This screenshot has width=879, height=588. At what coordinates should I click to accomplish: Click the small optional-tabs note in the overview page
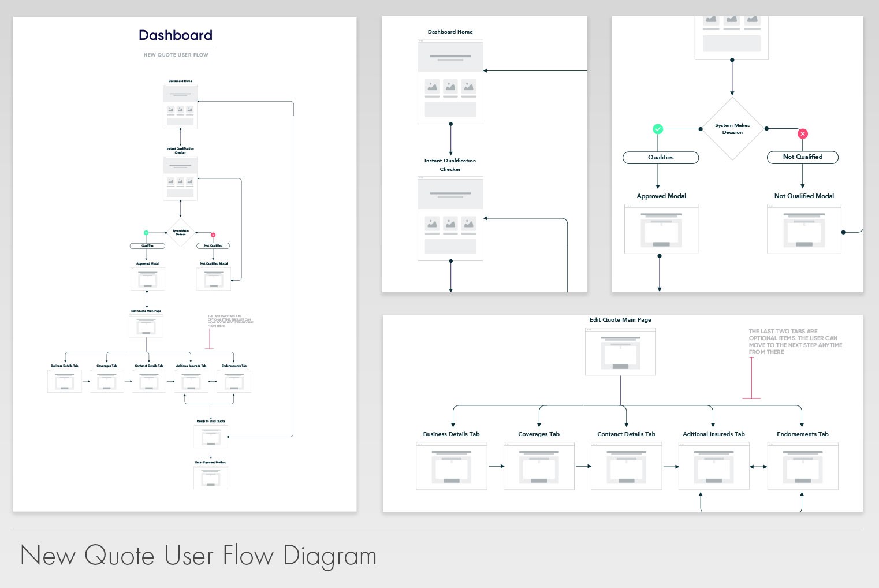click(230, 321)
